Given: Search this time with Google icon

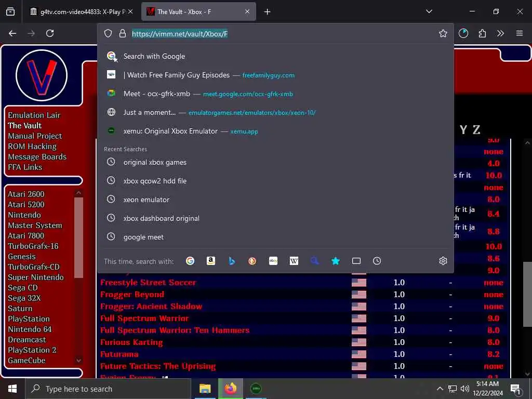Looking at the screenshot, I should pos(190,261).
